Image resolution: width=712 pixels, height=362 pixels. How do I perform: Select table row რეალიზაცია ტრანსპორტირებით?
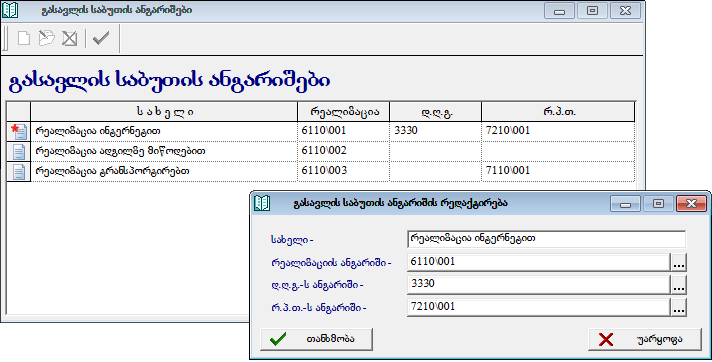164,171
